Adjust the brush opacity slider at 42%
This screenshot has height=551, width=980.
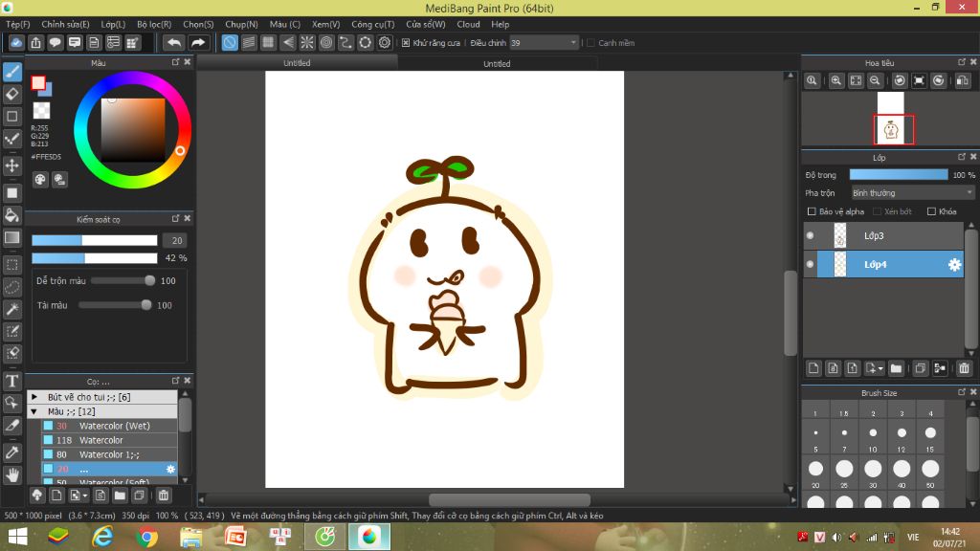(x=95, y=258)
